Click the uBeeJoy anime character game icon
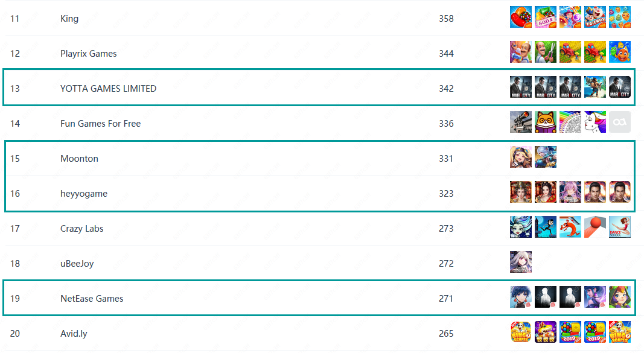This screenshot has height=353, width=644. tap(521, 262)
